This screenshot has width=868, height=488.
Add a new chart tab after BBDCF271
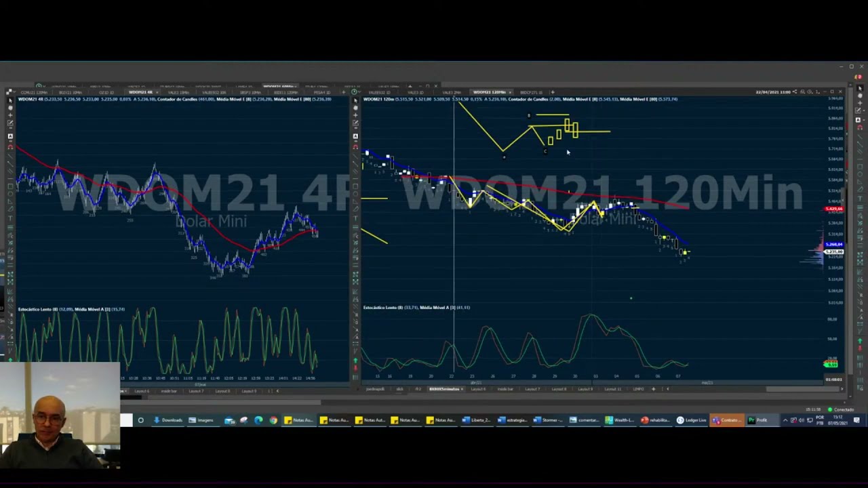click(552, 92)
